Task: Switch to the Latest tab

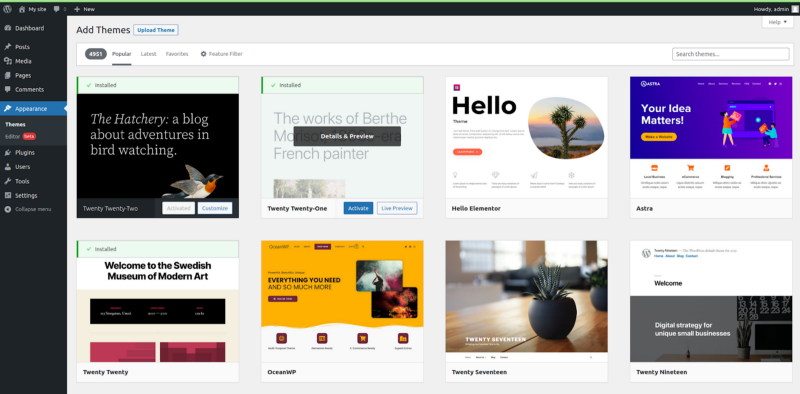Action: [148, 54]
